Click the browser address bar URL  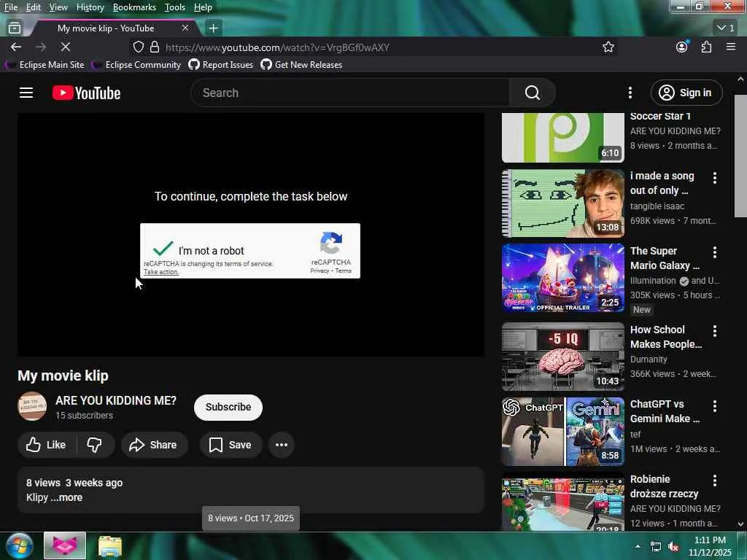point(277,47)
